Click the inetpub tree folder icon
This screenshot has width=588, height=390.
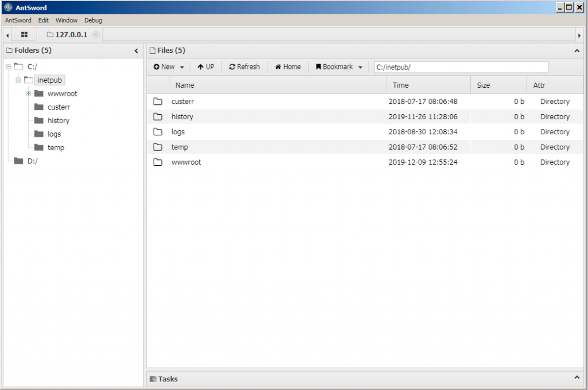(29, 80)
